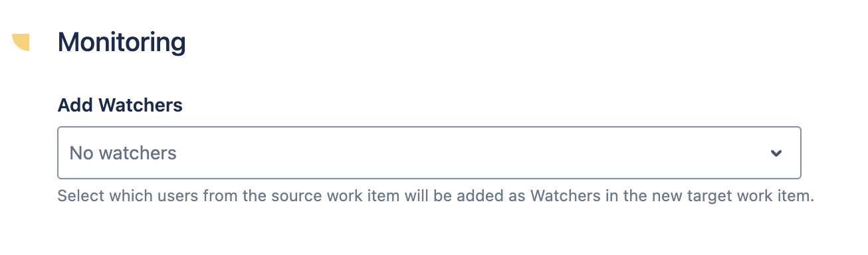Focus the No watchers combo box
This screenshot has height=255, width=868.
429,153
